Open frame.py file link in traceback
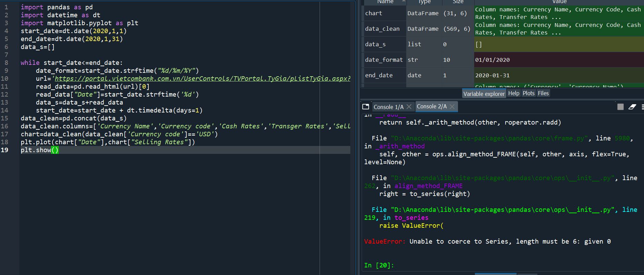 pos(489,138)
